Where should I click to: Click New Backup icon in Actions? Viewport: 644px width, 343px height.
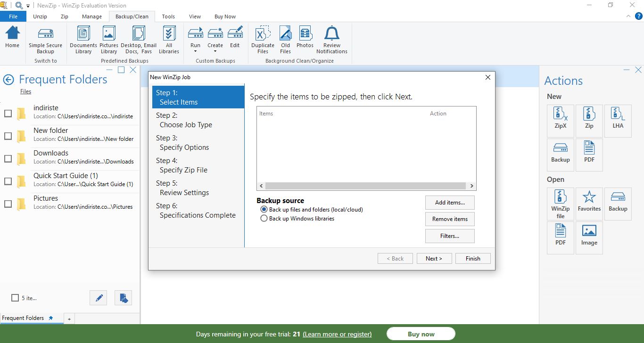point(561,155)
